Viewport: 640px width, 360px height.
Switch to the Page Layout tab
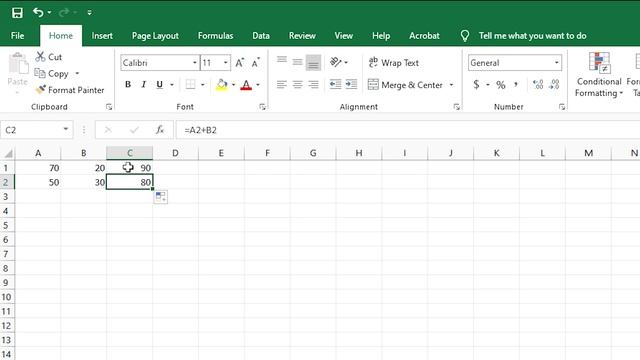(155, 36)
